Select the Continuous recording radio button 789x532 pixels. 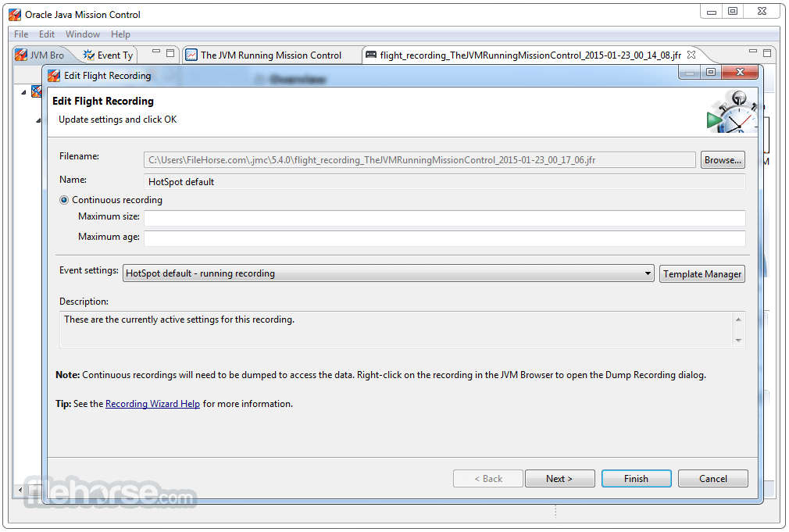click(65, 200)
